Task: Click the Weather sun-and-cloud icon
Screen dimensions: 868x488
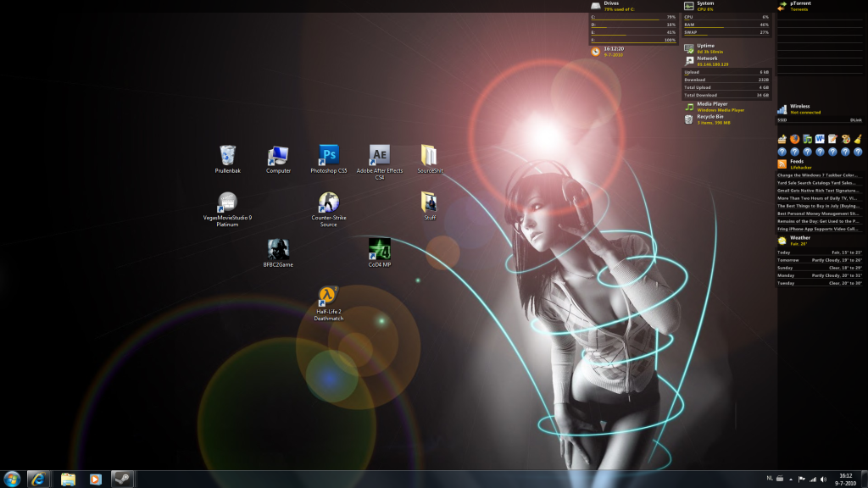Action: click(x=782, y=240)
